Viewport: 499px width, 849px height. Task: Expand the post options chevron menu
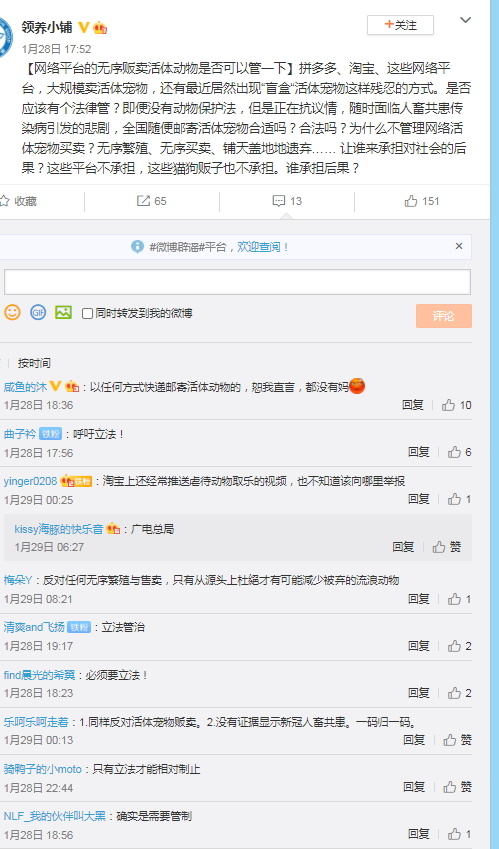click(x=465, y=21)
